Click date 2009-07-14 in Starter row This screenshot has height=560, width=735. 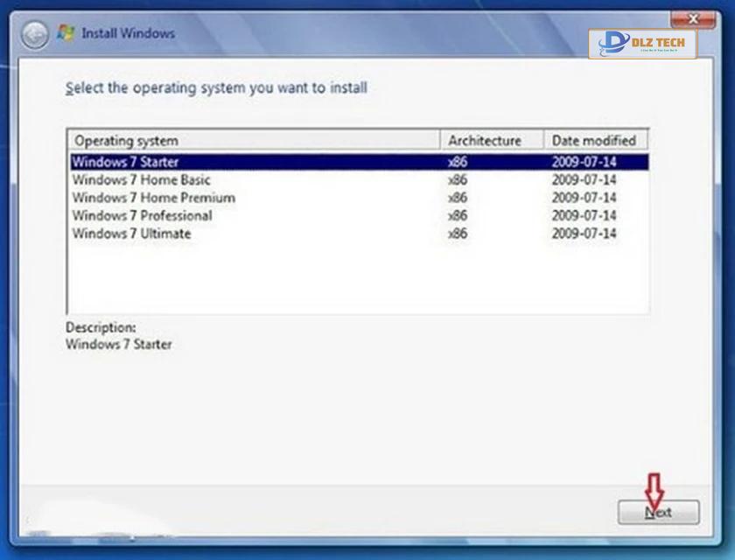pyautogui.click(x=584, y=162)
